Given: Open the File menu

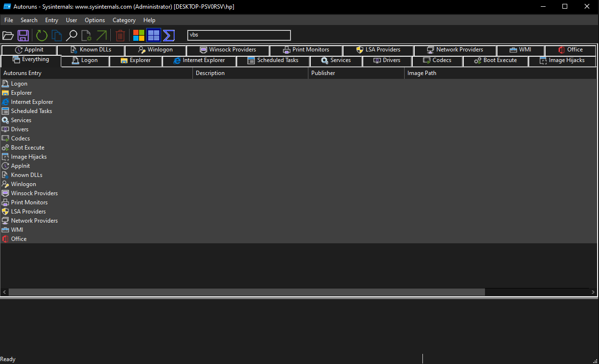Looking at the screenshot, I should [9, 20].
